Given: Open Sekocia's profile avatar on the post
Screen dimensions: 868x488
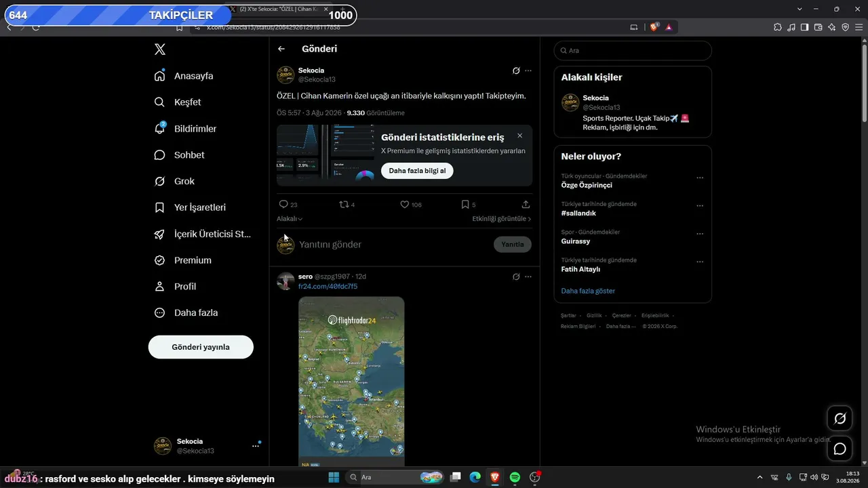Looking at the screenshot, I should (285, 75).
